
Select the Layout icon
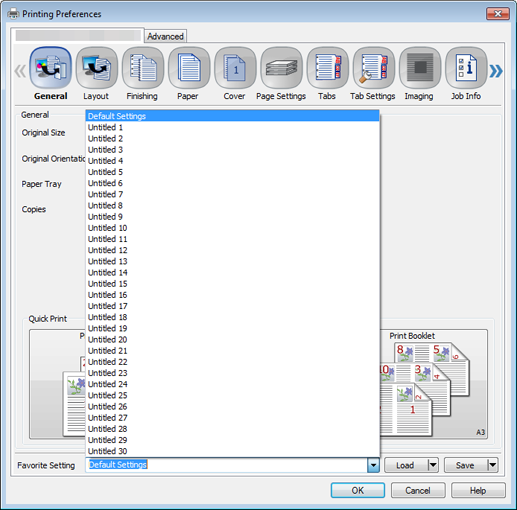pos(97,68)
